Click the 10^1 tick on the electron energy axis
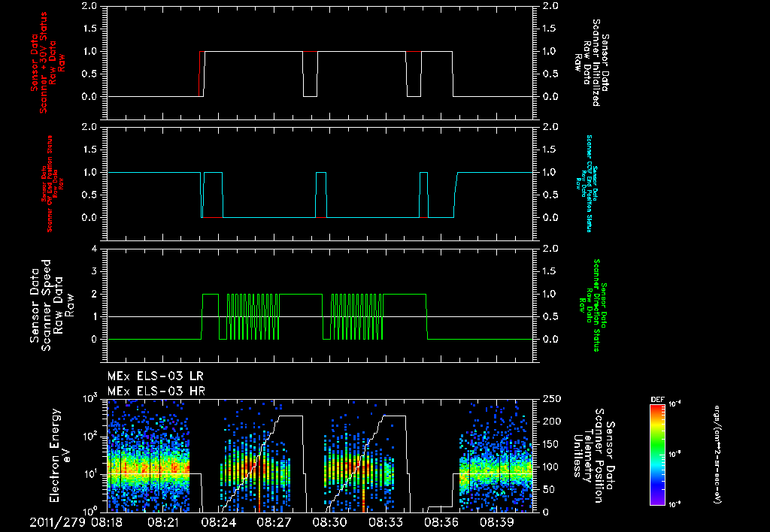The width and height of the screenshot is (770, 532). click(x=90, y=474)
